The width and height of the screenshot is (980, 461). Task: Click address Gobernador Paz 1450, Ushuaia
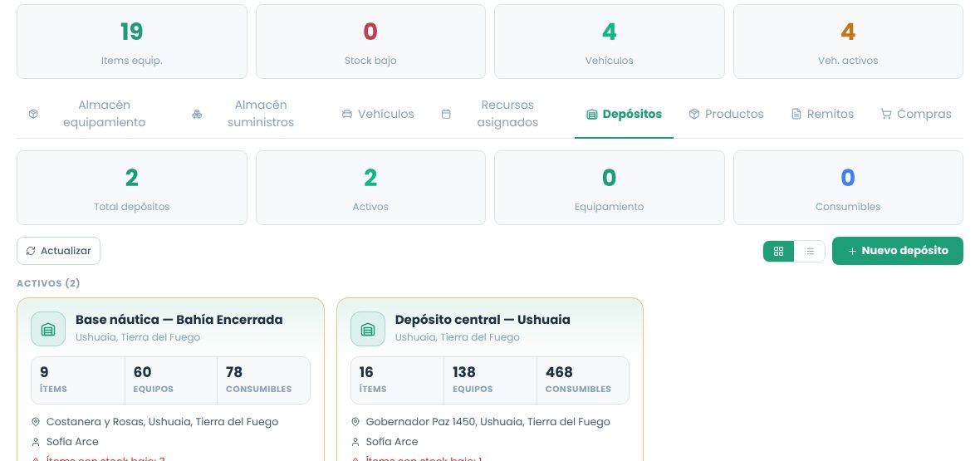click(x=488, y=422)
